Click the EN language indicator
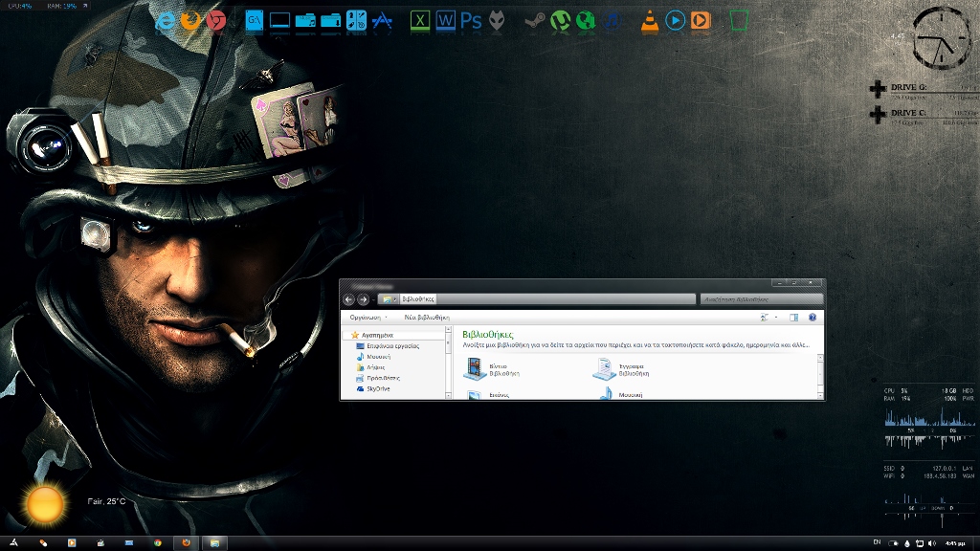This screenshot has width=980, height=551. coord(877,542)
